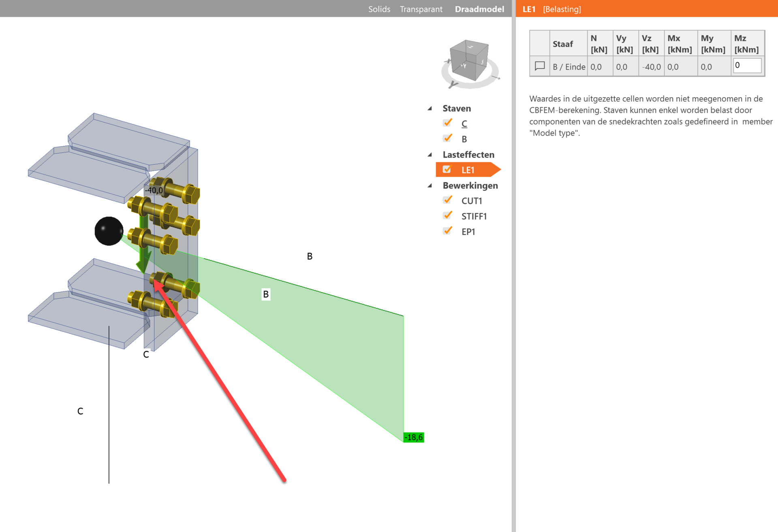
Task: Click the Mz input field
Action: click(x=746, y=66)
